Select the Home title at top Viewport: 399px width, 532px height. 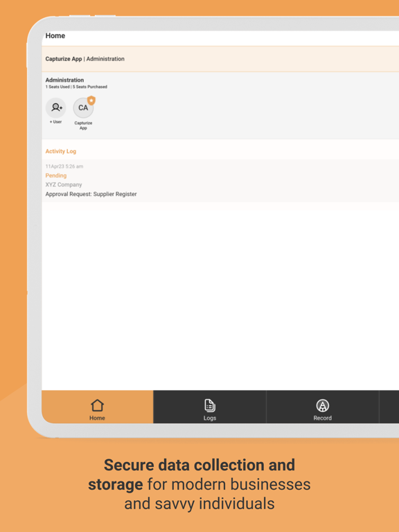tap(55, 35)
